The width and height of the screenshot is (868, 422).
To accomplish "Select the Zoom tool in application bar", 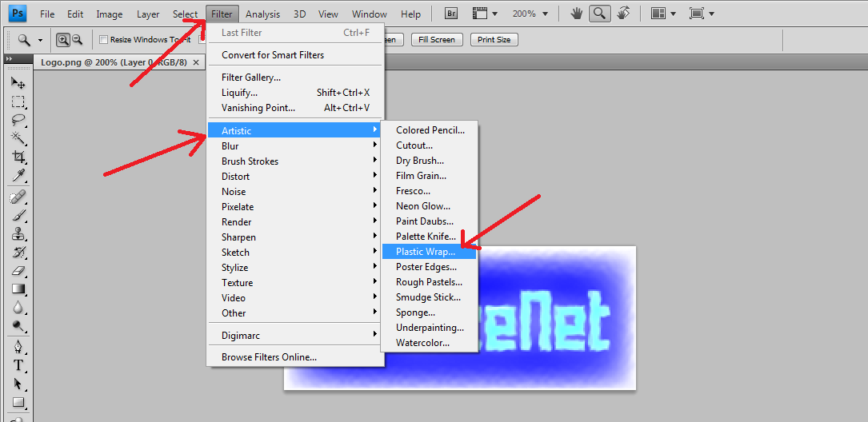I will point(599,14).
